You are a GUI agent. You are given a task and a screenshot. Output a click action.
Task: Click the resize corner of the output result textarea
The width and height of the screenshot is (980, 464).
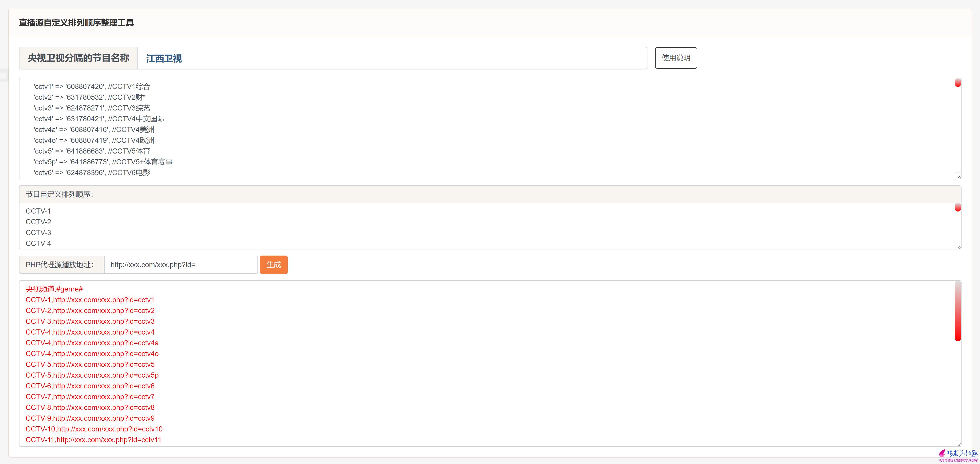958,444
